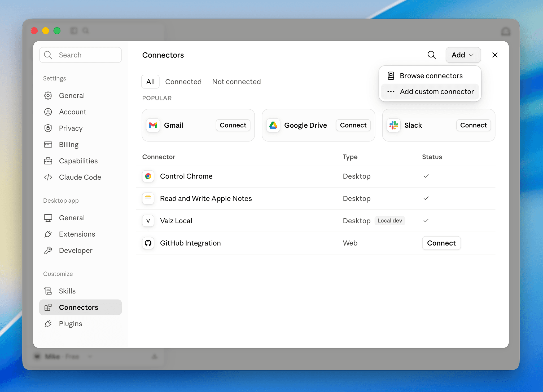The height and width of the screenshot is (392, 543).
Task: Click the Local dev badge
Action: [389, 221]
